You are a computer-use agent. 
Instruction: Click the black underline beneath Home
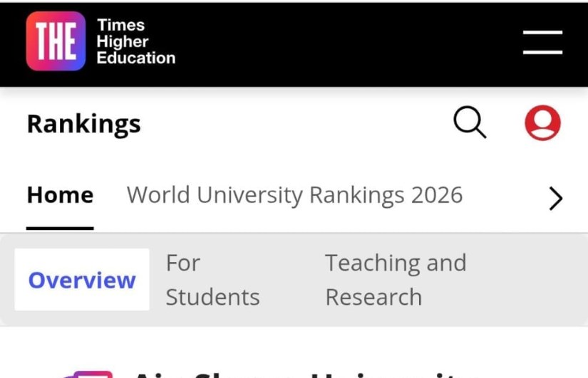tap(60, 228)
